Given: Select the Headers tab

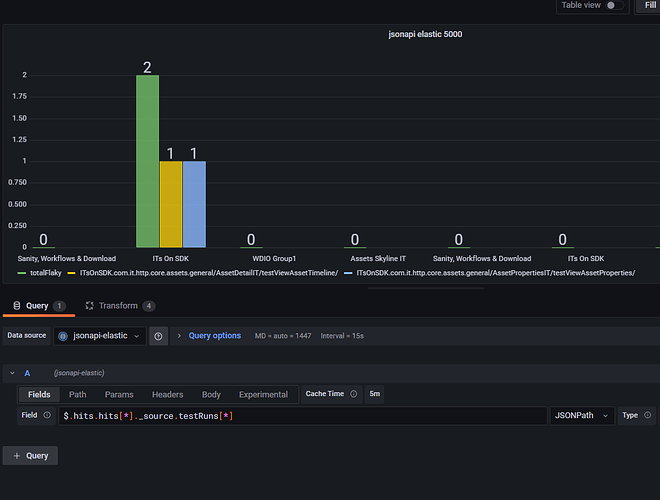Looking at the screenshot, I should click(168, 395).
